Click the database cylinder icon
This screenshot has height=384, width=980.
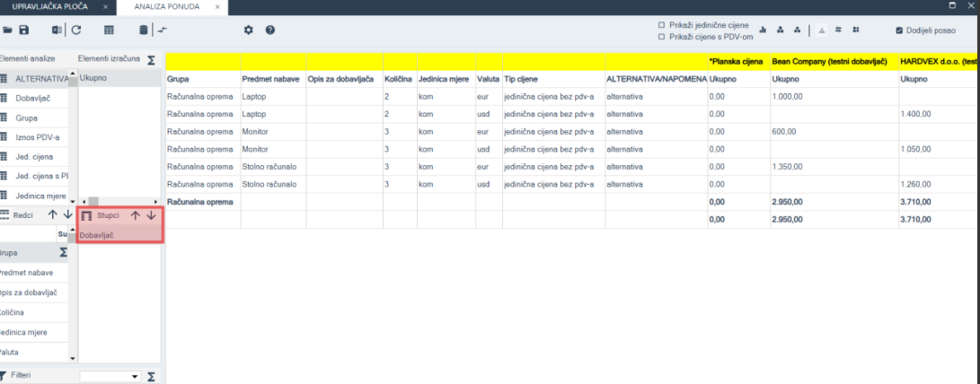click(144, 30)
